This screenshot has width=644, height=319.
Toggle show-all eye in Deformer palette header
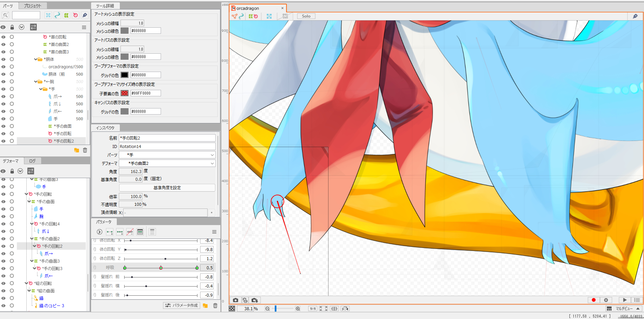(3, 171)
